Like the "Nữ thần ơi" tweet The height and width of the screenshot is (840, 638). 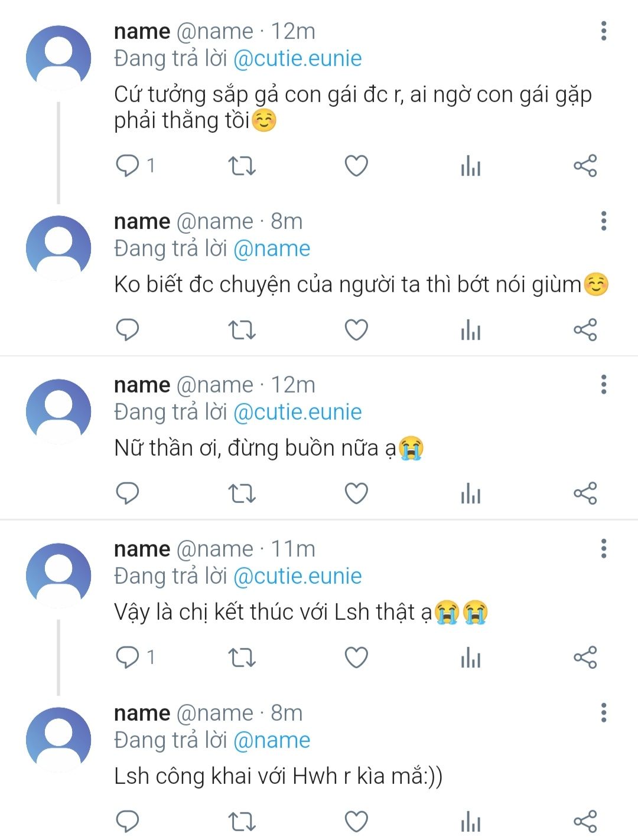(356, 493)
